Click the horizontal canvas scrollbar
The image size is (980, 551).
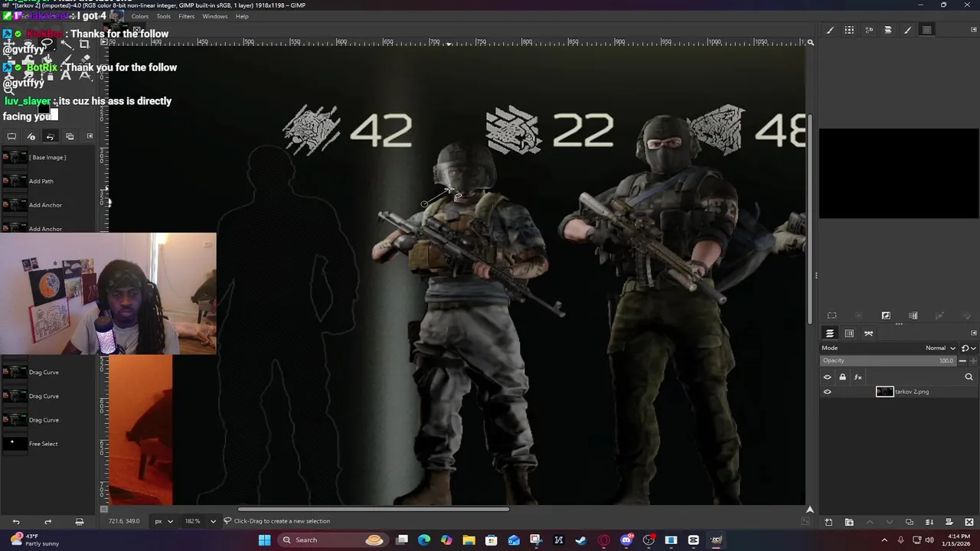pos(374,509)
